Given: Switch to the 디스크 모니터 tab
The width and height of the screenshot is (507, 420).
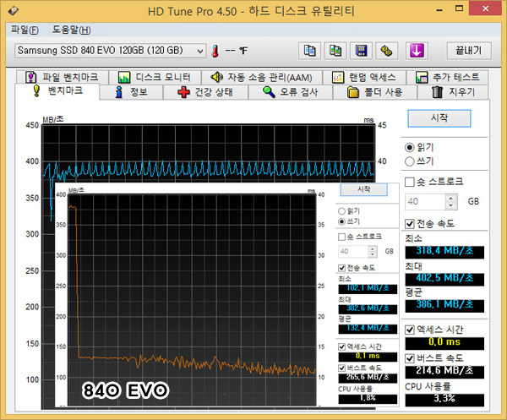Looking at the screenshot, I should [x=155, y=77].
